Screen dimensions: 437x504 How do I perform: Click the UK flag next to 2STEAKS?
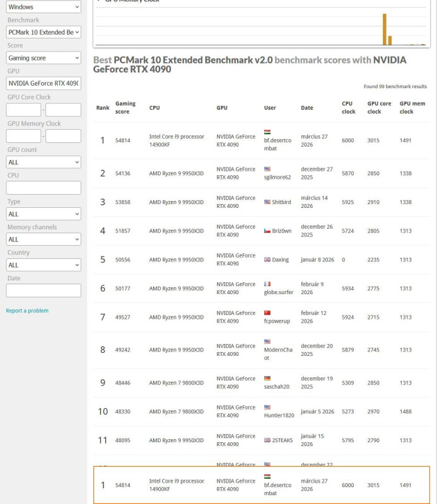coord(267,440)
